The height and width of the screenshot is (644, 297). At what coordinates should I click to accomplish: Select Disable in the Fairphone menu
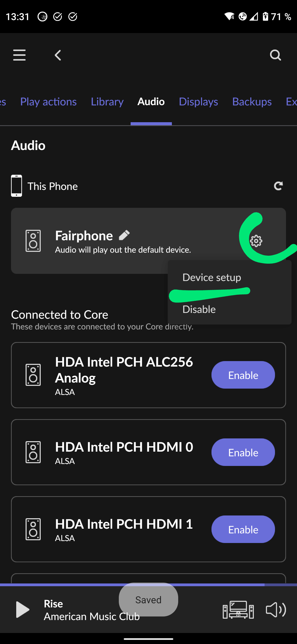point(199,309)
